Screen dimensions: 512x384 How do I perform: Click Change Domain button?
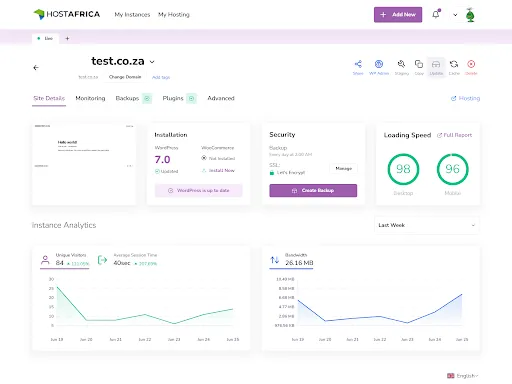pos(125,77)
